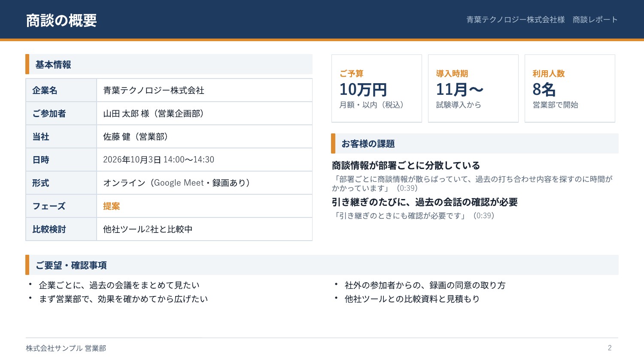Click the slide title 商談の概要
The image size is (644, 362).
click(61, 21)
